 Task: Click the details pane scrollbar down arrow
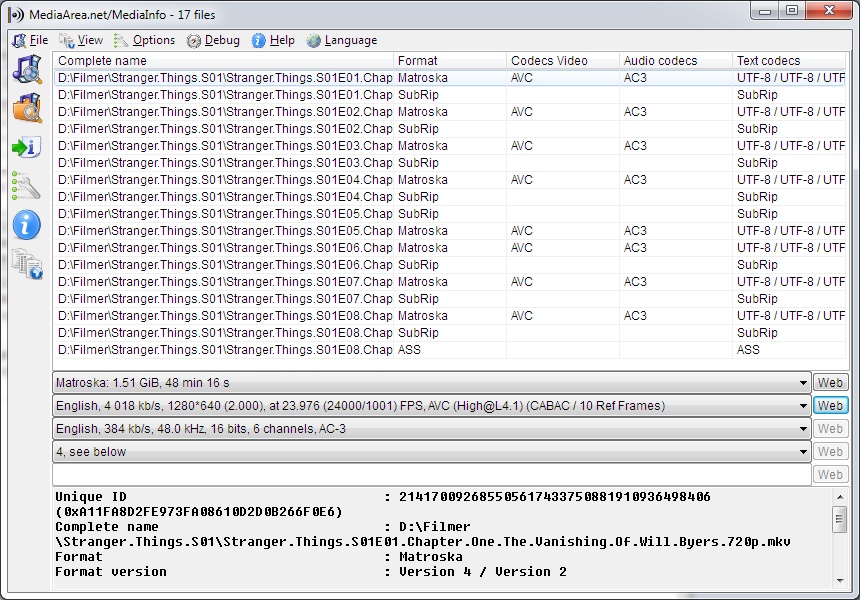point(840,580)
